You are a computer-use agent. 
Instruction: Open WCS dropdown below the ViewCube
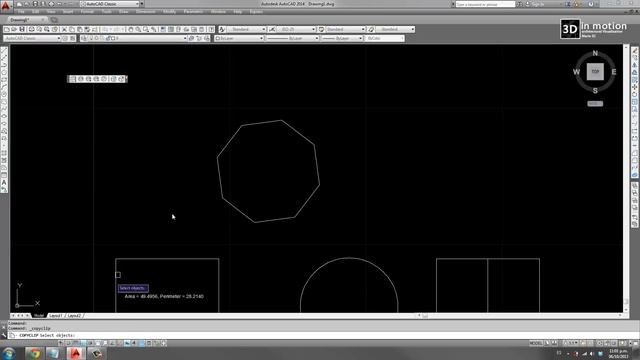click(595, 104)
